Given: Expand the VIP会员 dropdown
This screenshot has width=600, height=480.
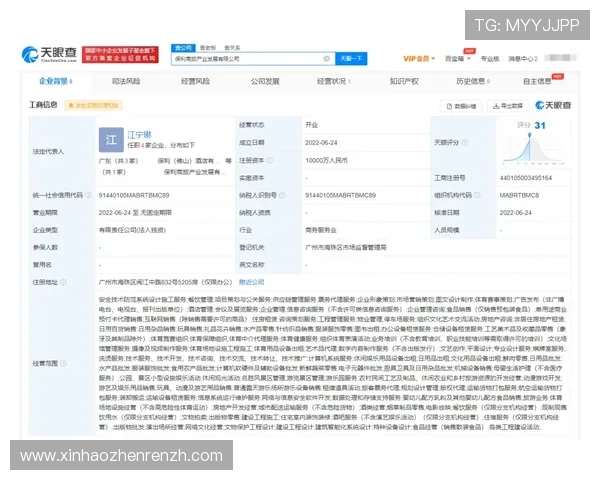Looking at the screenshot, I should click(x=419, y=59).
